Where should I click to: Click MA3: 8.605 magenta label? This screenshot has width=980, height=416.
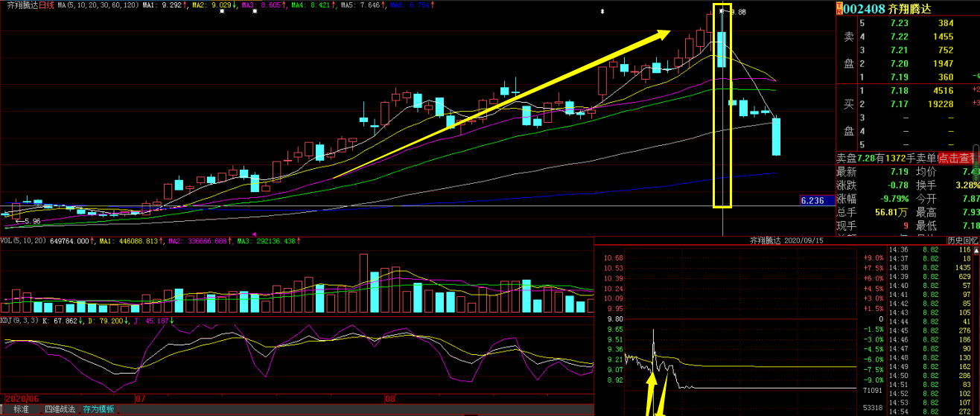[264, 4]
